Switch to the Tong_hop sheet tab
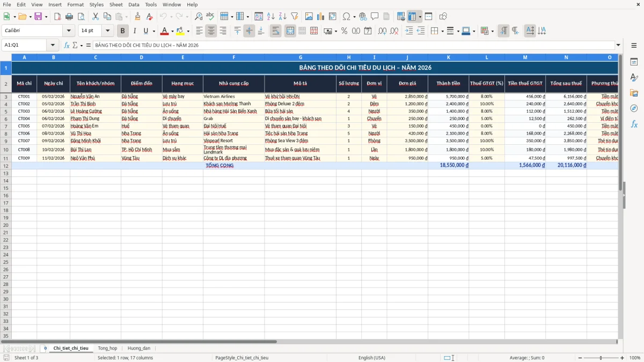 107,349
